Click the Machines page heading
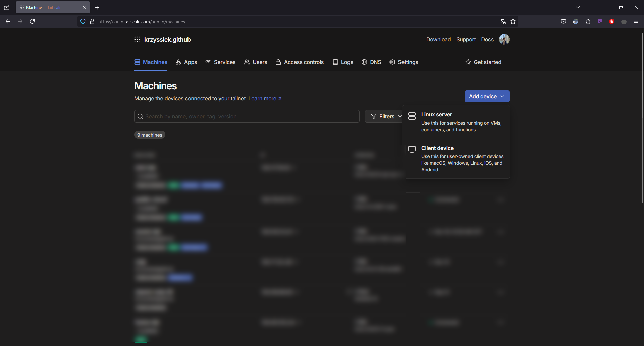Viewport: 644px width, 346px height. tap(155, 85)
